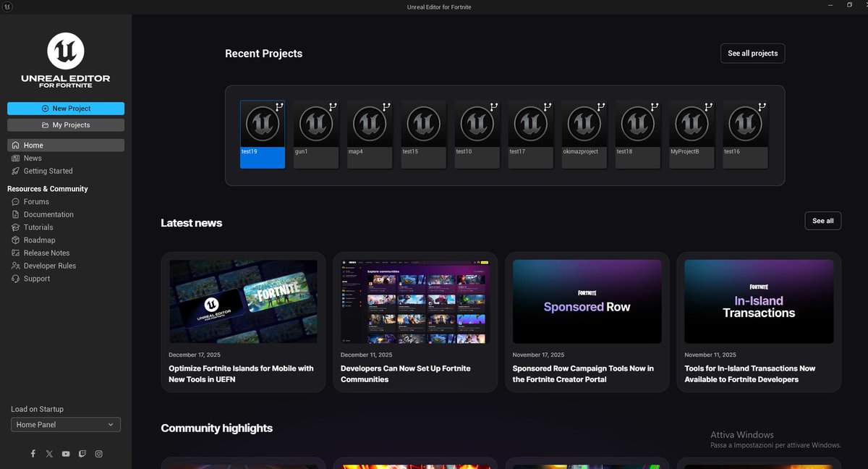Viewport: 868px width, 469px height.
Task: Click the 'November 11, 2025' date text
Action: coord(710,355)
